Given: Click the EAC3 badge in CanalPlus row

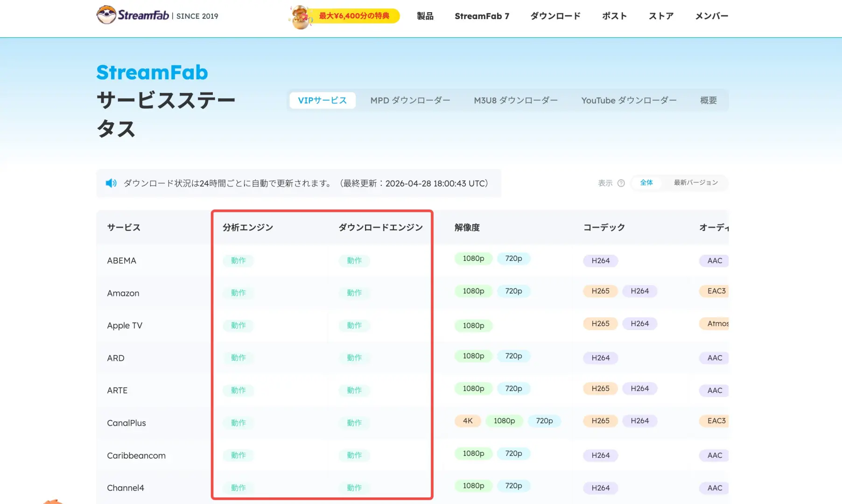Looking at the screenshot, I should [715, 421].
